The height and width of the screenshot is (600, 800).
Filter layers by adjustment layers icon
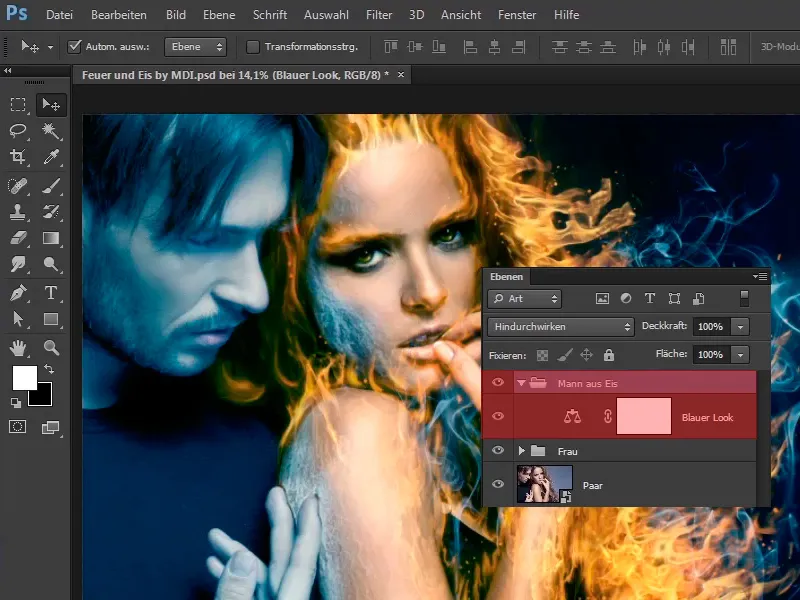626,299
